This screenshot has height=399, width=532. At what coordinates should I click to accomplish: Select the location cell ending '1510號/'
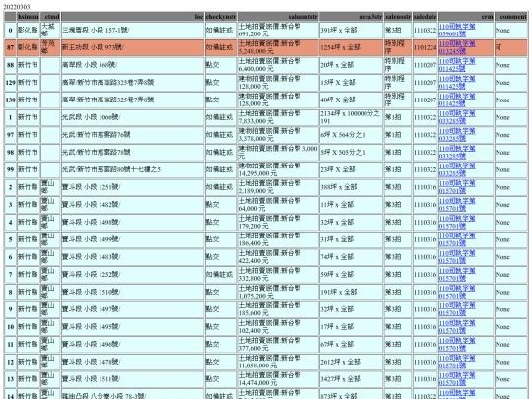tap(132, 293)
